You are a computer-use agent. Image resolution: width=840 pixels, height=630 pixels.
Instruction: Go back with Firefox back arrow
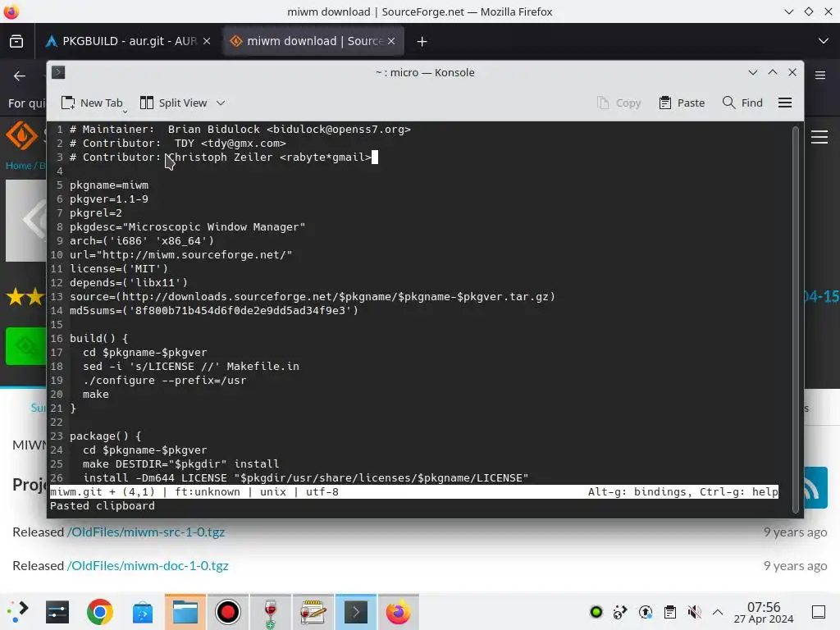20,76
